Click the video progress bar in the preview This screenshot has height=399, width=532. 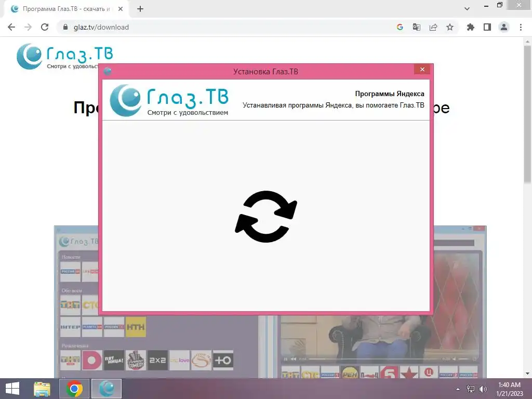(375, 359)
